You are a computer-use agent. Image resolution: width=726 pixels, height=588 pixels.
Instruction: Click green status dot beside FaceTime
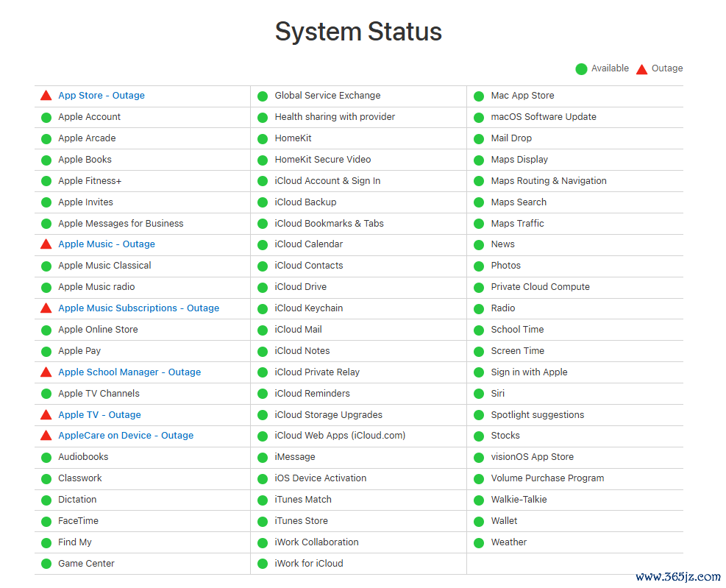46,522
